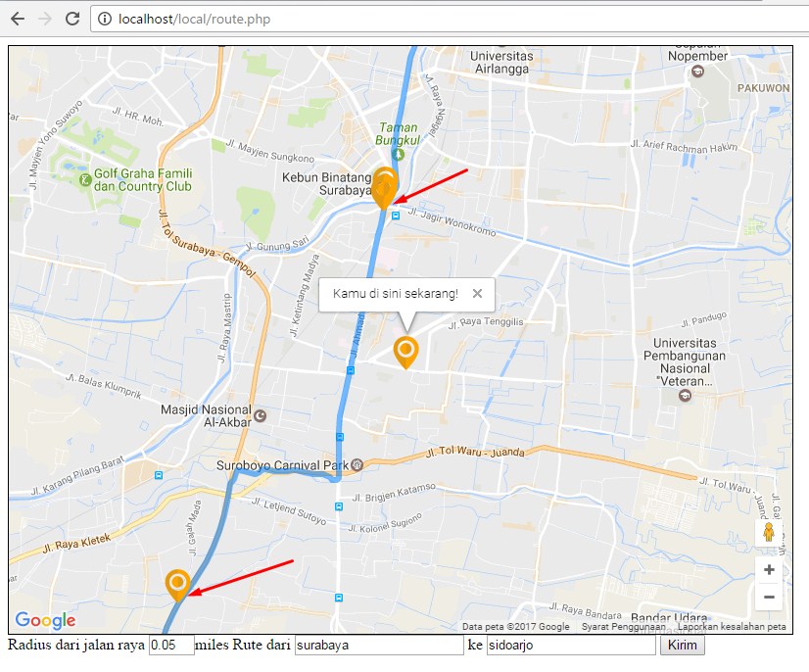809x672 pixels.
Task: Select the Golf Graha Famili POI icon
Action: pyautogui.click(x=84, y=181)
